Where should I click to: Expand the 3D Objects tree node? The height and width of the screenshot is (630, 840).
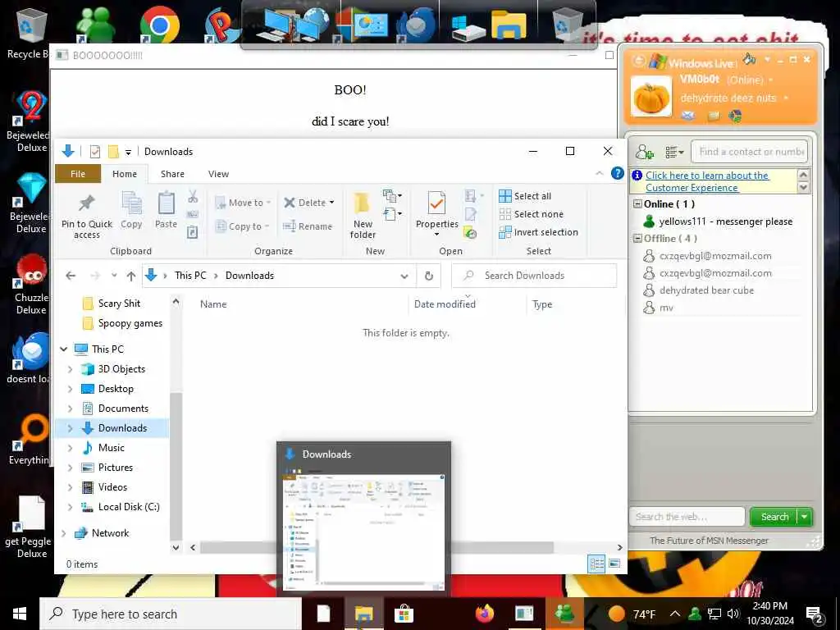(x=71, y=369)
